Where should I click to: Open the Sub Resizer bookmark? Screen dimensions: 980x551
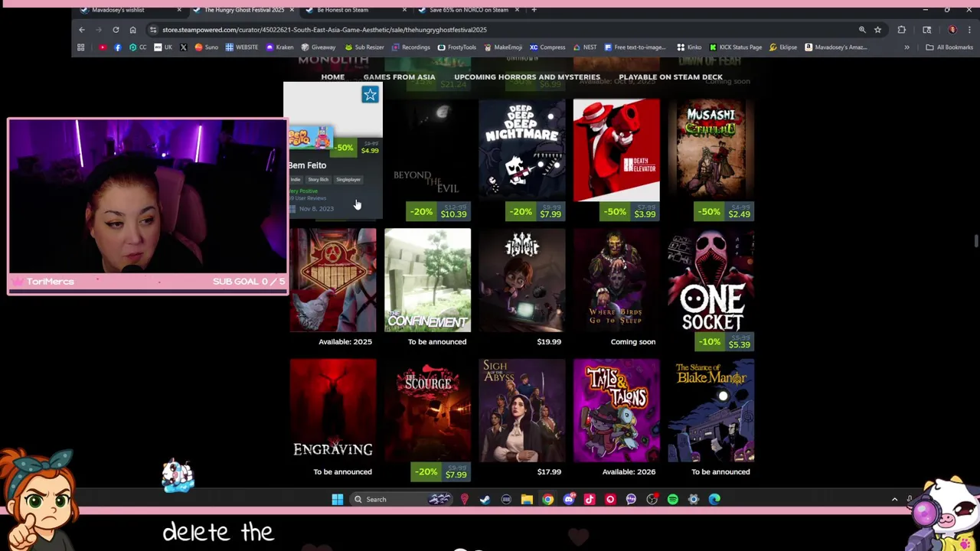click(x=364, y=47)
